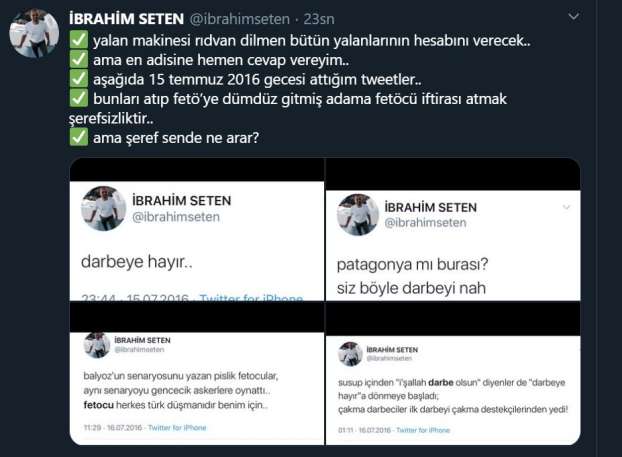Click avatar in the "darbeye hayır" screenshot
Screen dimensions: 622x457
104,208
